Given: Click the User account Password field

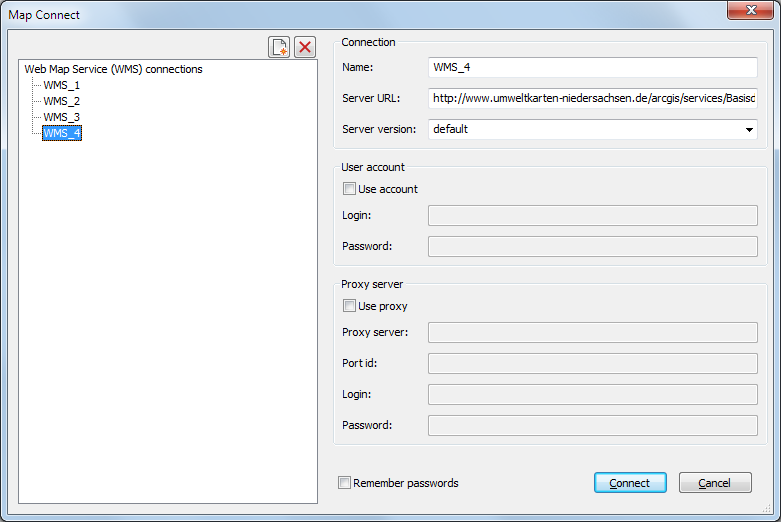Looking at the screenshot, I should tap(593, 246).
